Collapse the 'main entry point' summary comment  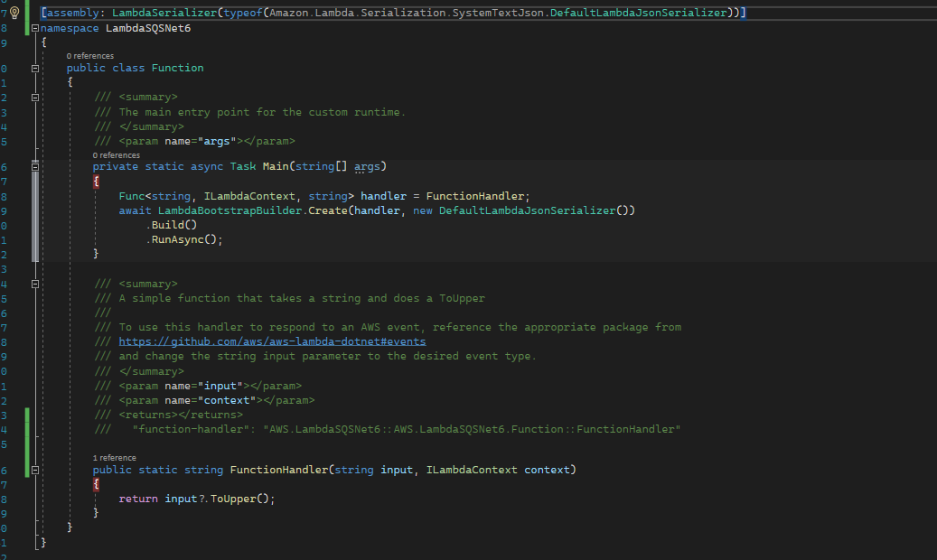(x=34, y=98)
